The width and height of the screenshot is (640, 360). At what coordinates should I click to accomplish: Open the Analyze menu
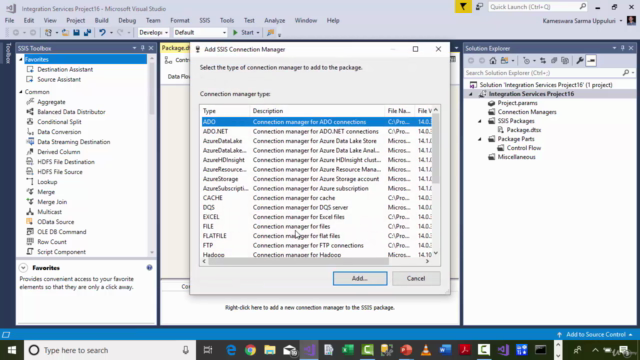[x=275, y=20]
